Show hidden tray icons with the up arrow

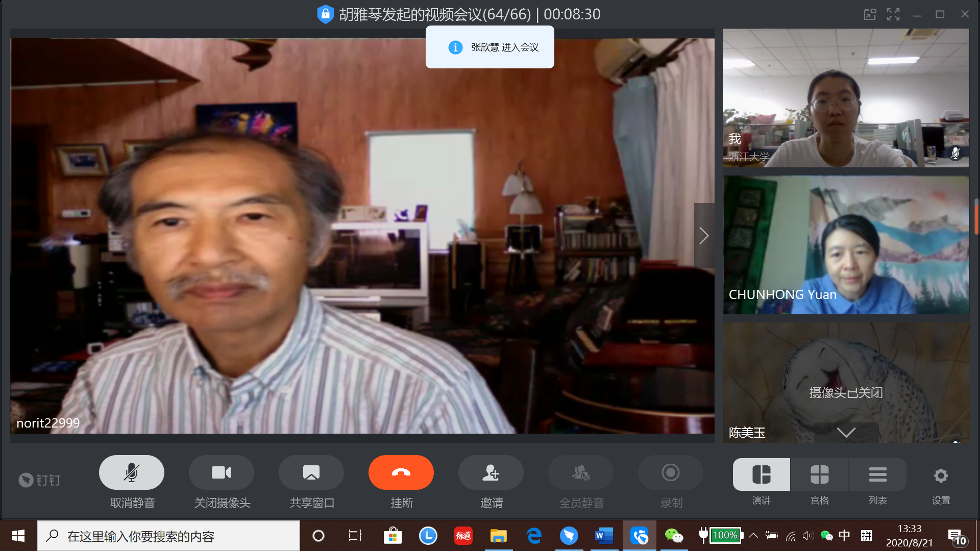pos(753,536)
